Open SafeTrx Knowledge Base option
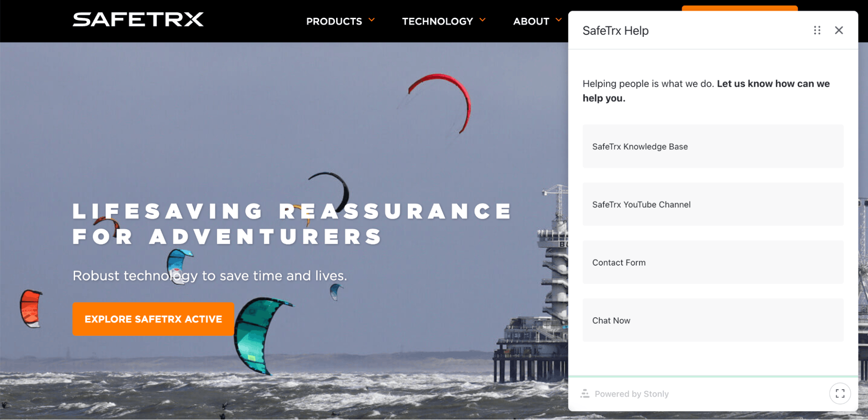Viewport: 868px width, 420px height. tap(713, 146)
